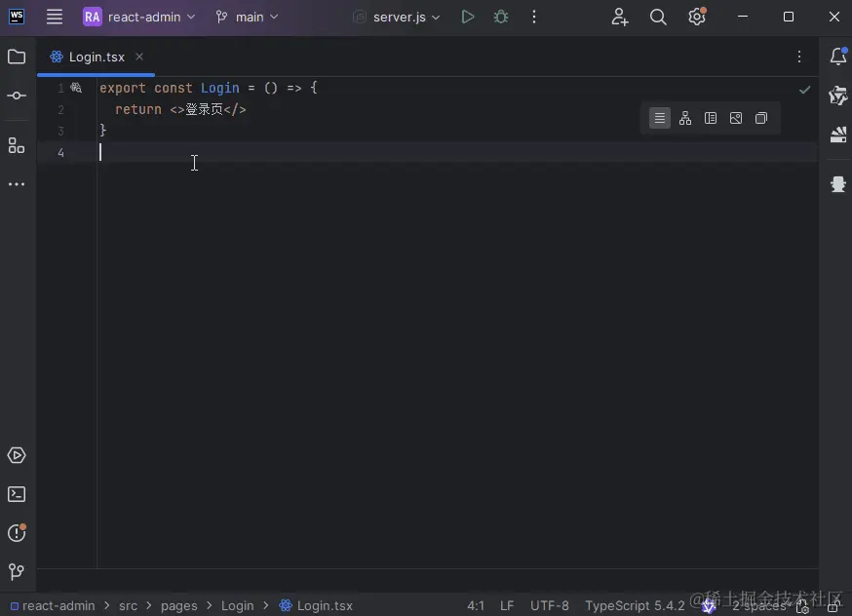Image resolution: width=852 pixels, height=616 pixels.
Task: Run server.js configuration
Action: (x=467, y=17)
